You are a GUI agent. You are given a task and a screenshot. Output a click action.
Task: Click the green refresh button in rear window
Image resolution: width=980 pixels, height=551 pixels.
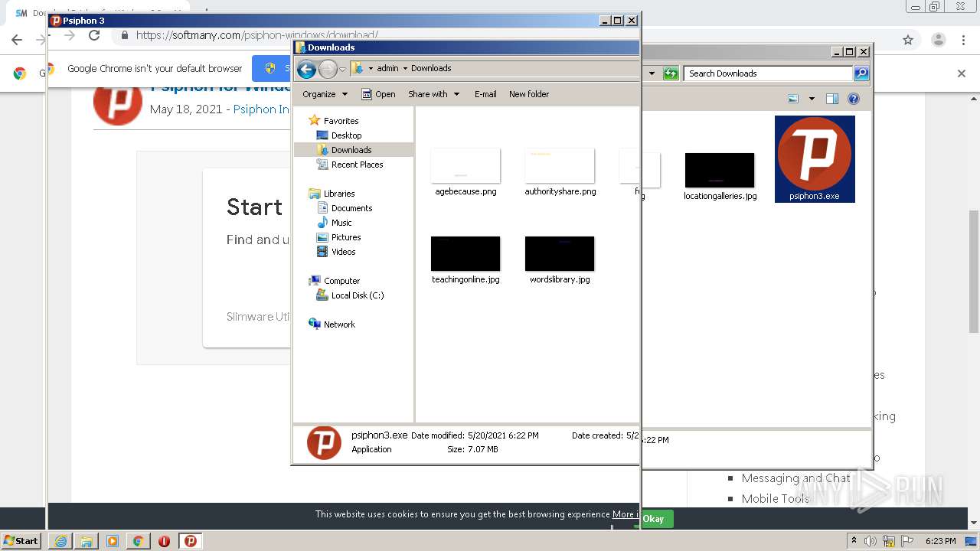[671, 73]
